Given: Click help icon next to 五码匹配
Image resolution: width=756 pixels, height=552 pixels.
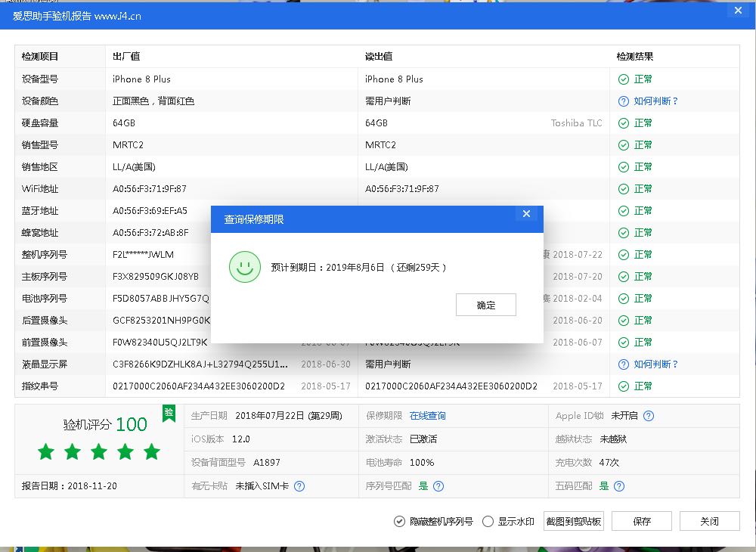Looking at the screenshot, I should click(619, 486).
